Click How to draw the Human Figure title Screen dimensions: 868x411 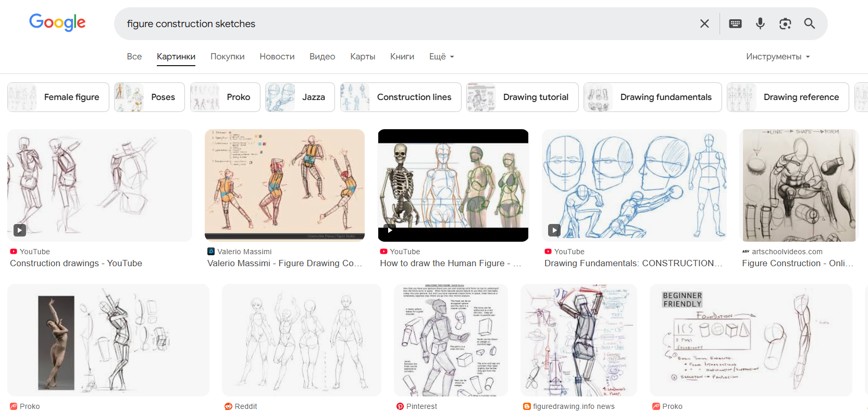pyautogui.click(x=451, y=264)
